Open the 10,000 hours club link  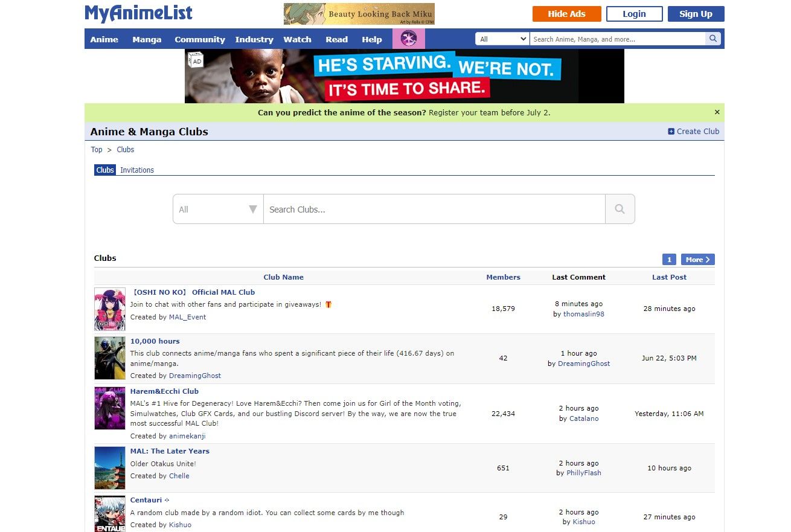coord(155,341)
